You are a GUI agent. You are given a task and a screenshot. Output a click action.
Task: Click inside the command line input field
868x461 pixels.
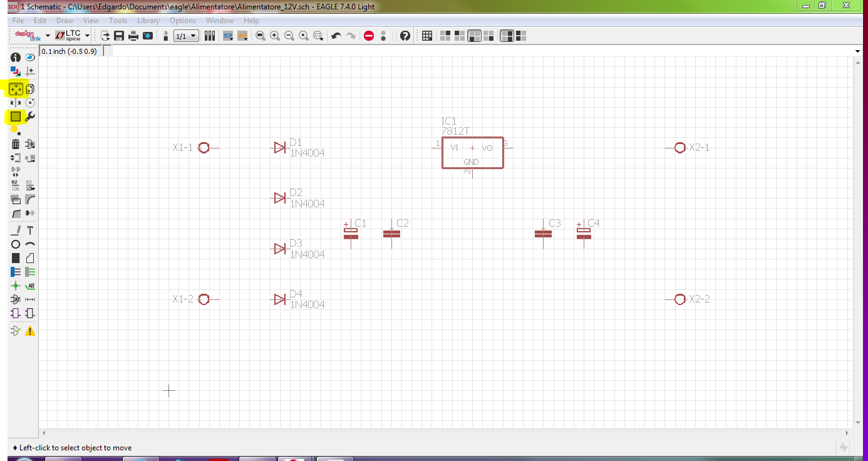(482, 51)
